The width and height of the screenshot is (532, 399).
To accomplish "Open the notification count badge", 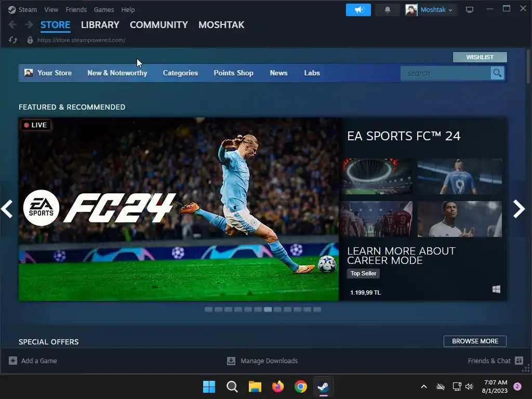I will click(x=517, y=387).
